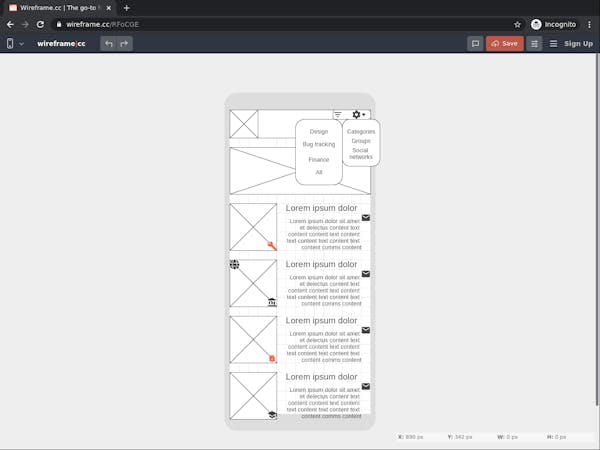Select the mobile device template icon
Viewport: 600px width, 450px height.
coord(10,44)
